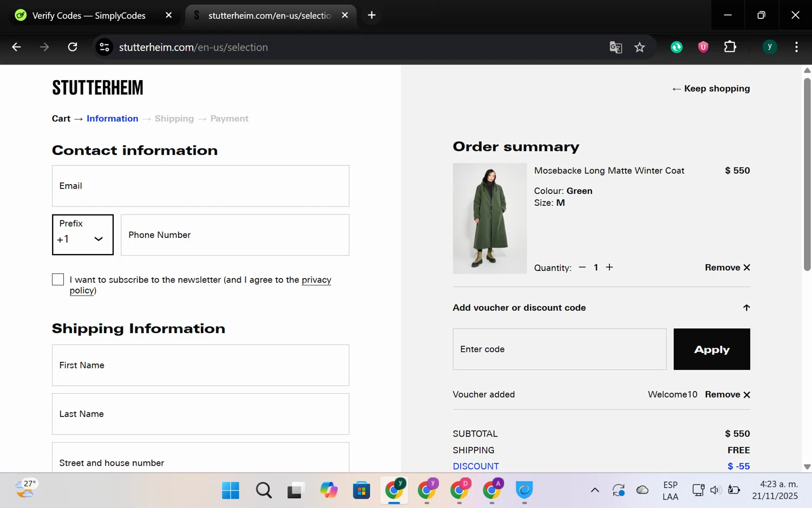Click the address bar URL
812x508 pixels.
point(193,47)
